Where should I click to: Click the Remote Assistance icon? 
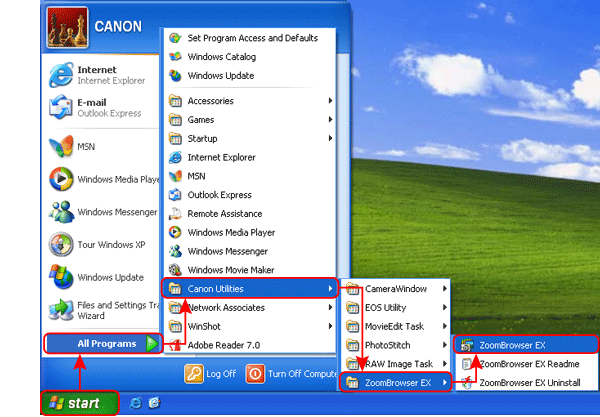click(x=175, y=214)
